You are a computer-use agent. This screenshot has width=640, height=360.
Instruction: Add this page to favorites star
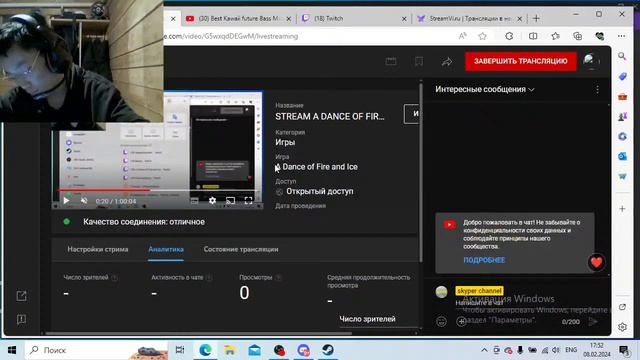pos(482,36)
